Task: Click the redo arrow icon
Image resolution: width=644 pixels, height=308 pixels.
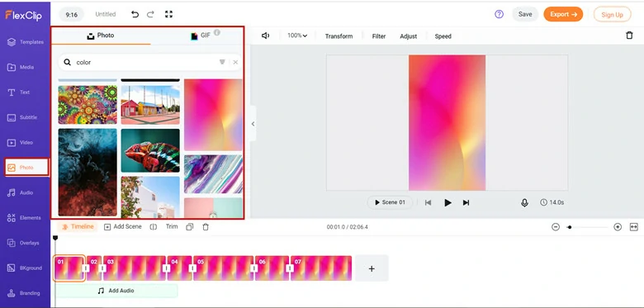Action: click(150, 14)
